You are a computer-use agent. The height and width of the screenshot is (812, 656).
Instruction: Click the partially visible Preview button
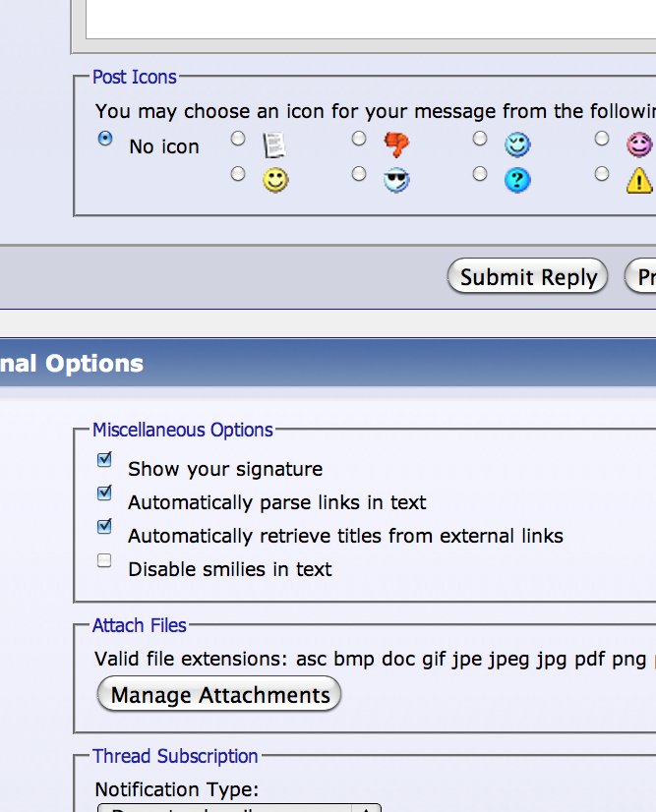click(x=640, y=276)
